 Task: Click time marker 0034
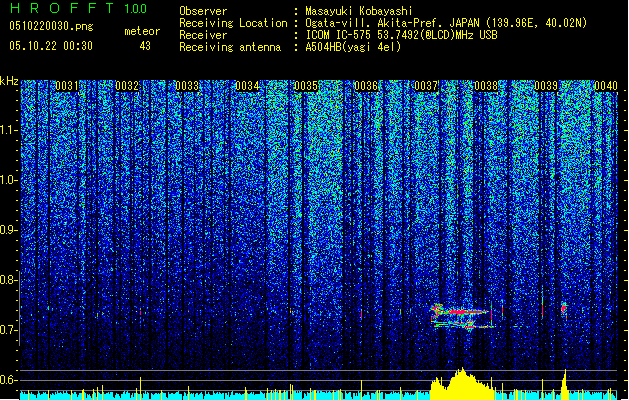coord(247,86)
